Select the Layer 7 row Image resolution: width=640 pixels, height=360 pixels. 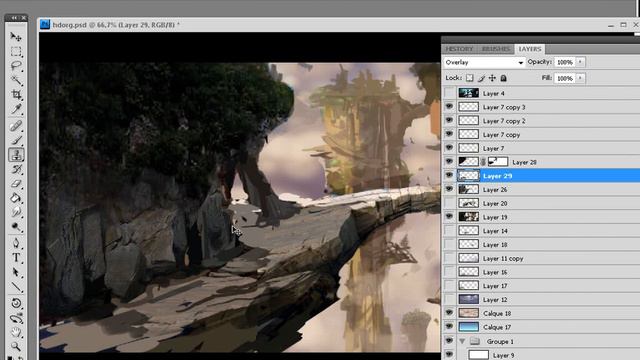pos(541,148)
